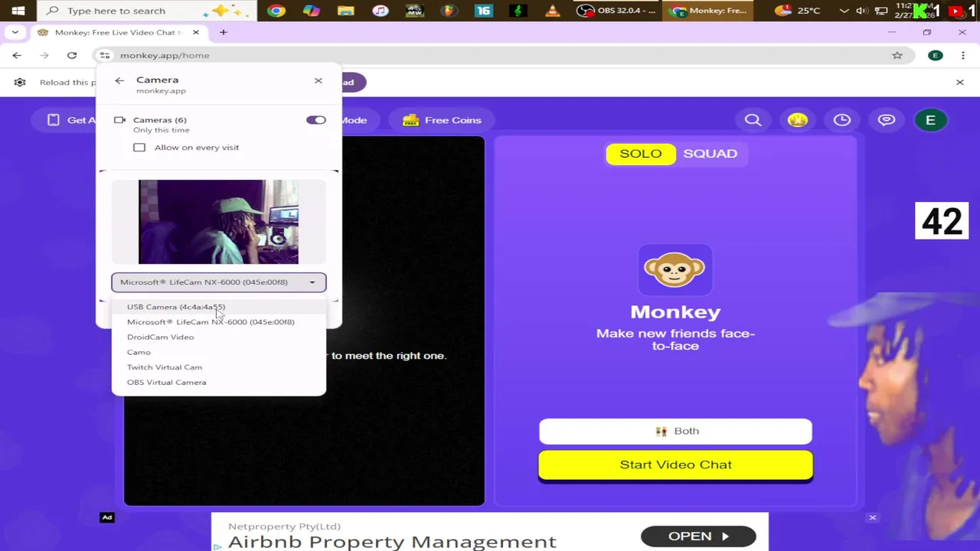This screenshot has width=980, height=551.
Task: Click the taskbar search box
Action: pyautogui.click(x=148, y=11)
